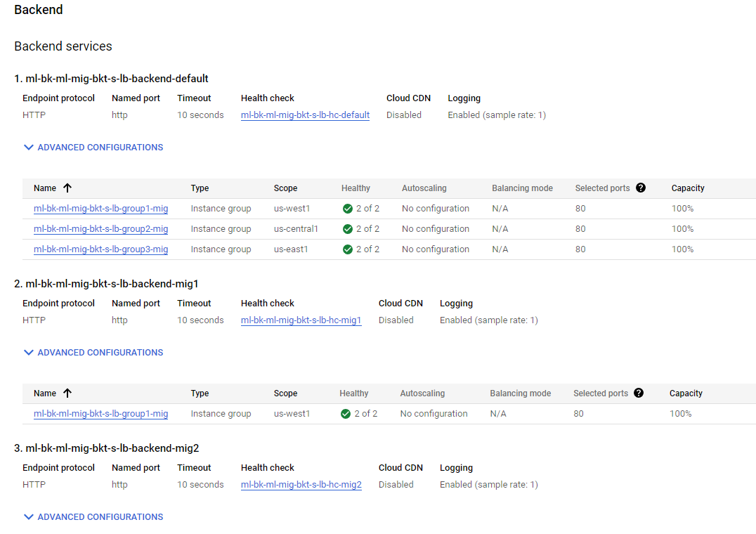Open the group3-mig instance group link
The width and height of the screenshot is (756, 534).
click(x=100, y=249)
